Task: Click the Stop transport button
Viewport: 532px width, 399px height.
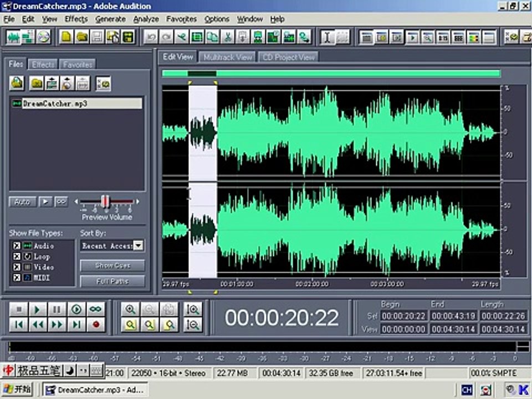Action: 19,309
